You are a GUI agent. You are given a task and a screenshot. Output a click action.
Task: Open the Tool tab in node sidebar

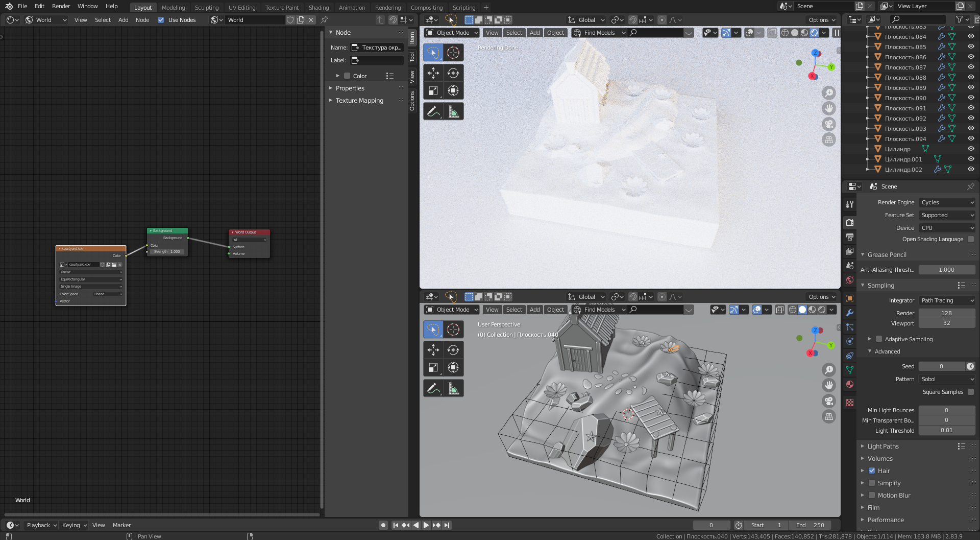412,57
